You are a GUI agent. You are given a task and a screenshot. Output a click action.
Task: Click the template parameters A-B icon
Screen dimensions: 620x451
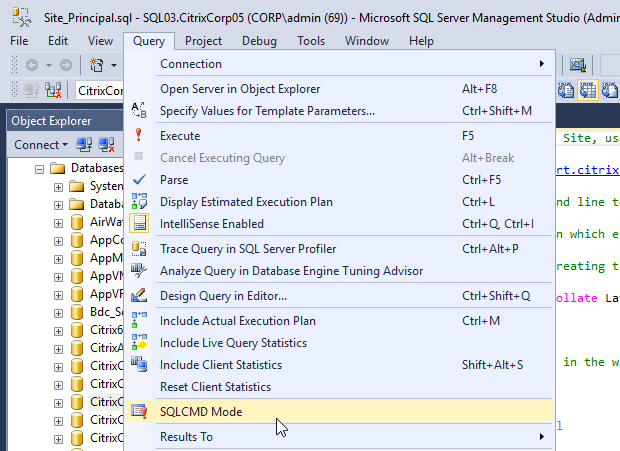click(139, 110)
